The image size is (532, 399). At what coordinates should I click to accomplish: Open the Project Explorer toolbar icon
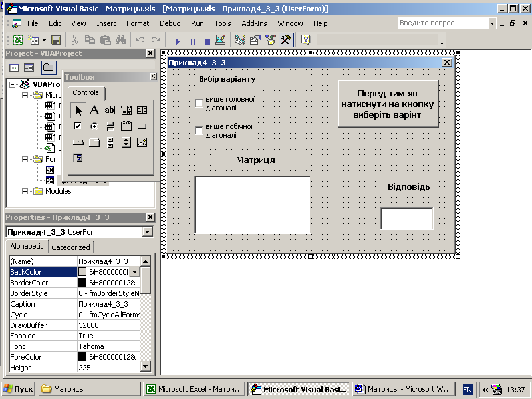point(240,41)
